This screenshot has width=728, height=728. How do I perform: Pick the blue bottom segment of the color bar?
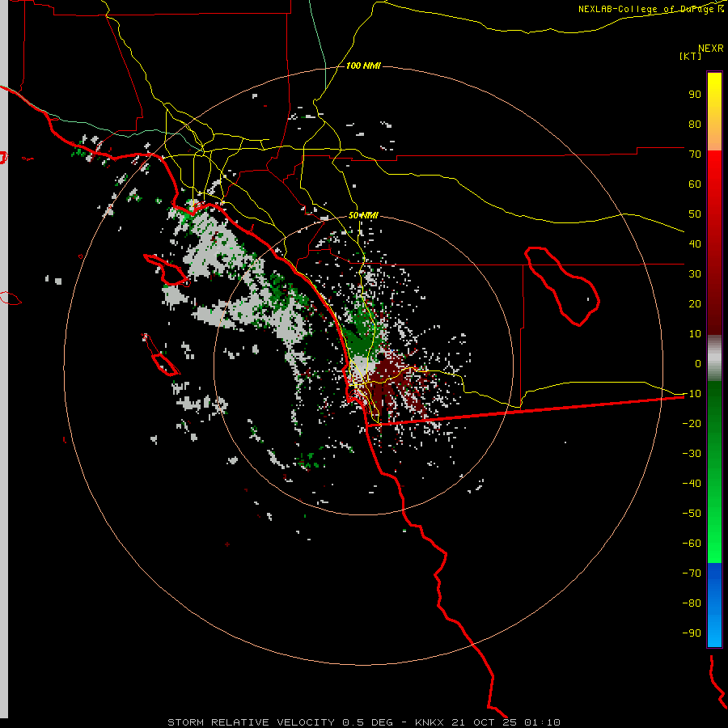(714, 605)
